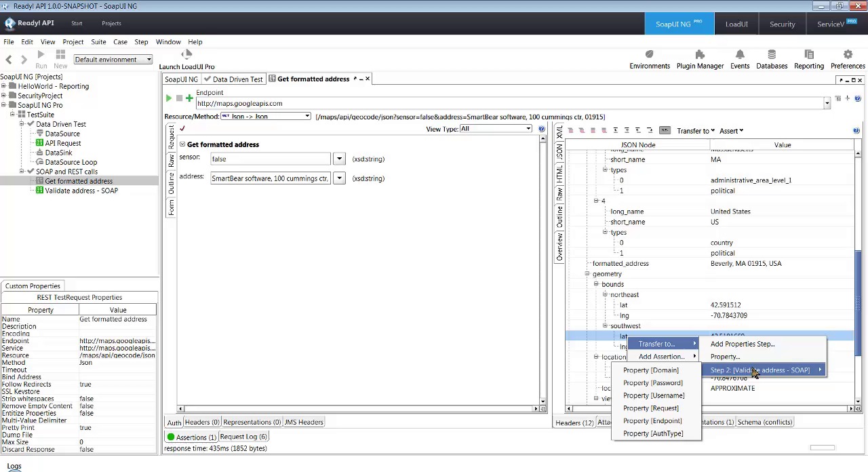Open the Representations (0) tab

[252, 422]
